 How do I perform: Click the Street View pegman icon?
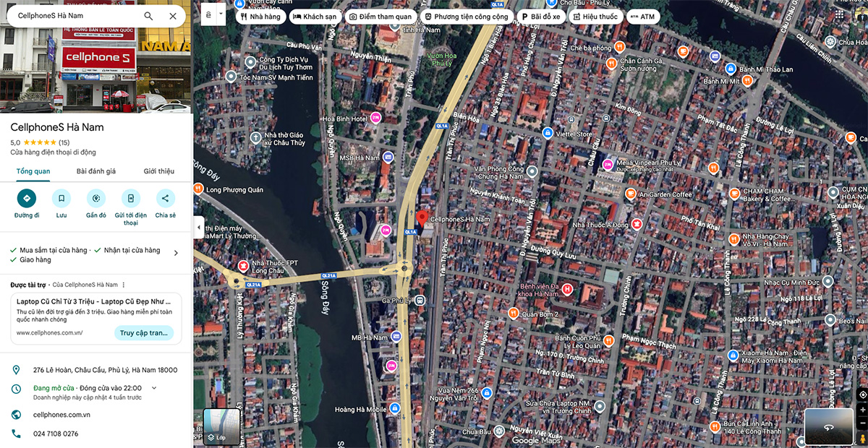[861, 439]
